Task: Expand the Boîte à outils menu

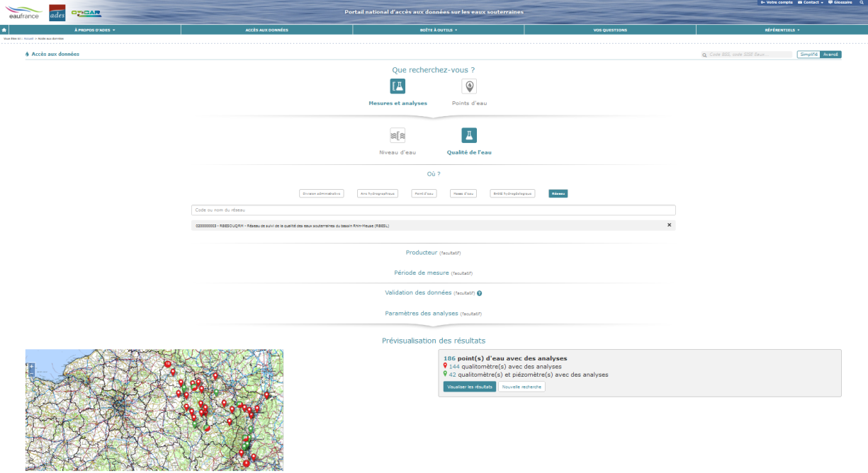Action: click(x=438, y=30)
